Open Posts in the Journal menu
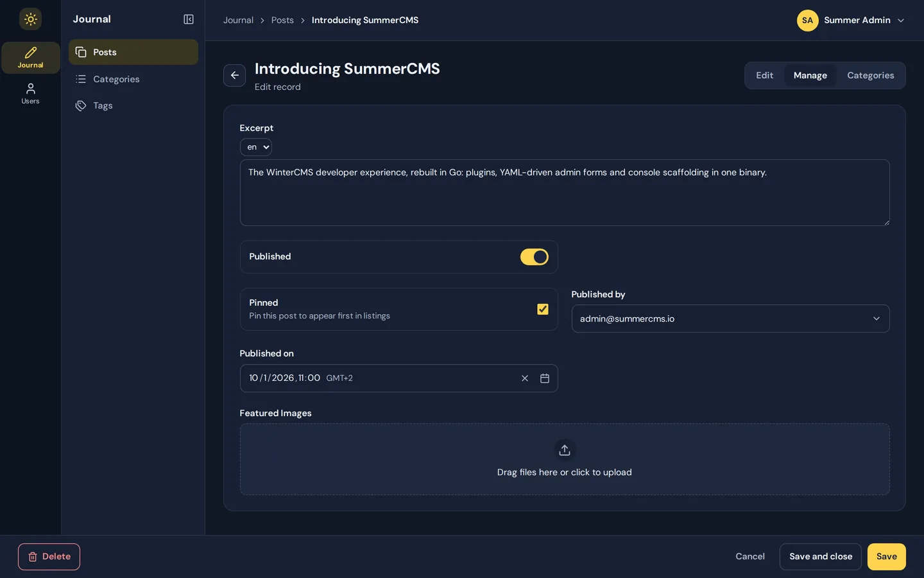 [x=133, y=52]
